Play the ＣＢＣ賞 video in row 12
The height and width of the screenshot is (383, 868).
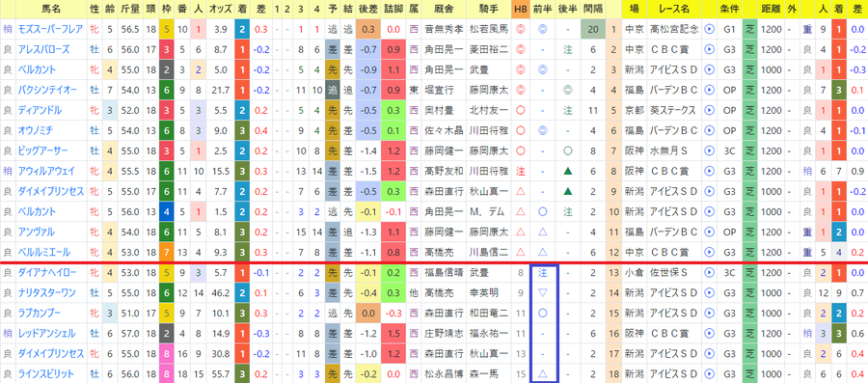(709, 253)
